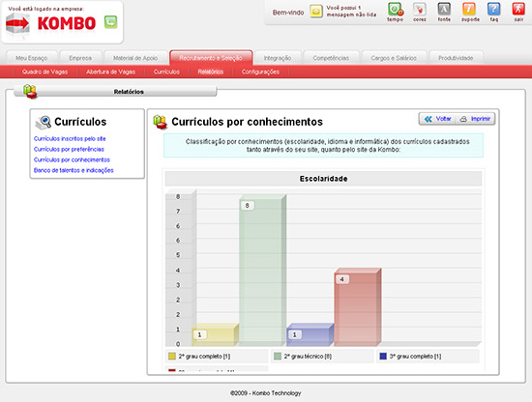
Task: Click the fonte font-size icon
Action: pyautogui.click(x=444, y=9)
